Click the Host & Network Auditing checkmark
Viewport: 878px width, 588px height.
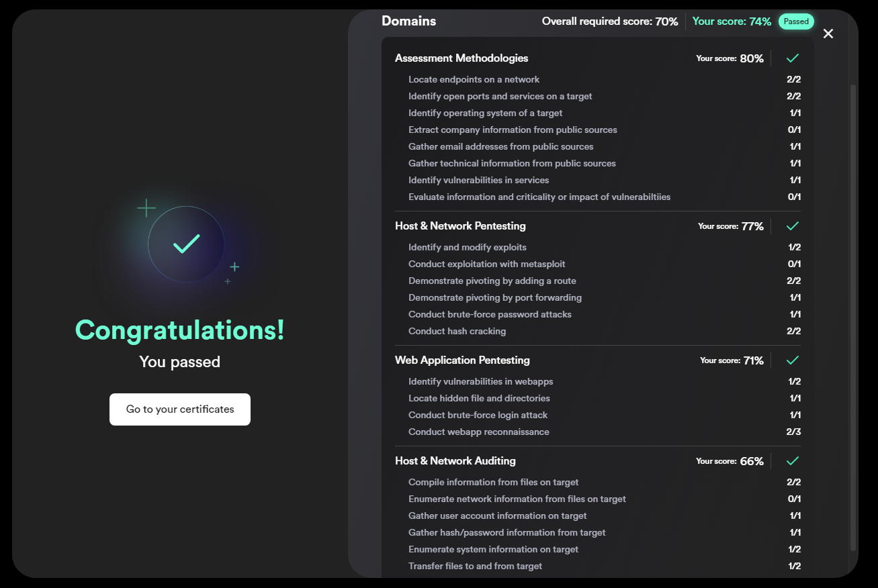coord(793,461)
